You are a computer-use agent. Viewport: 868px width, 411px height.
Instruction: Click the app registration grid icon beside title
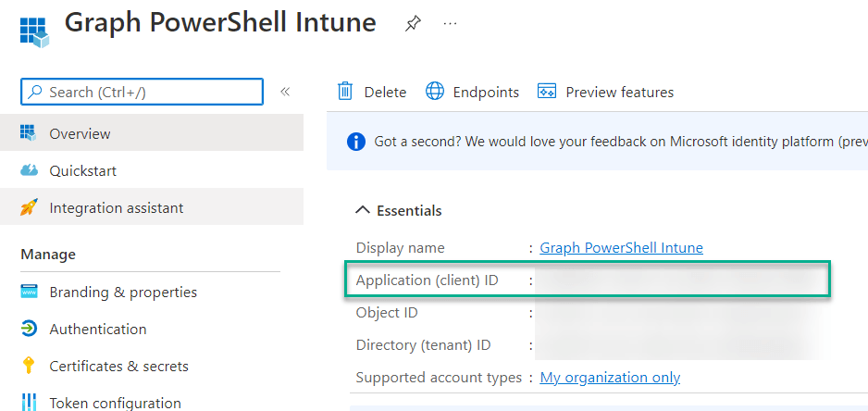click(x=34, y=32)
